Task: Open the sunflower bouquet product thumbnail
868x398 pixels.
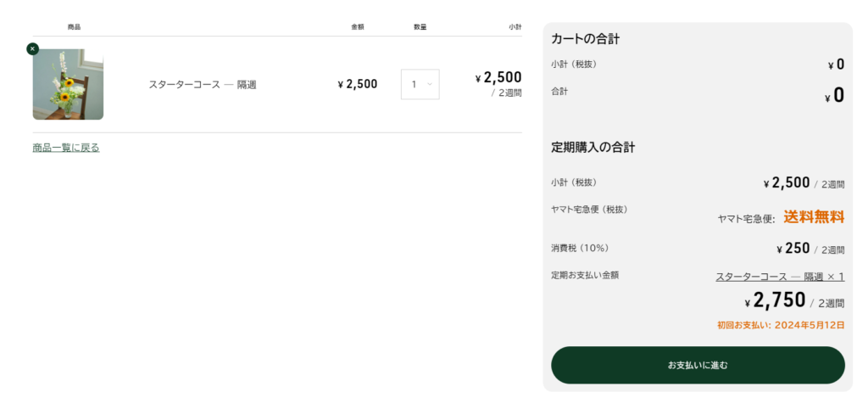Action: pyautogui.click(x=68, y=84)
